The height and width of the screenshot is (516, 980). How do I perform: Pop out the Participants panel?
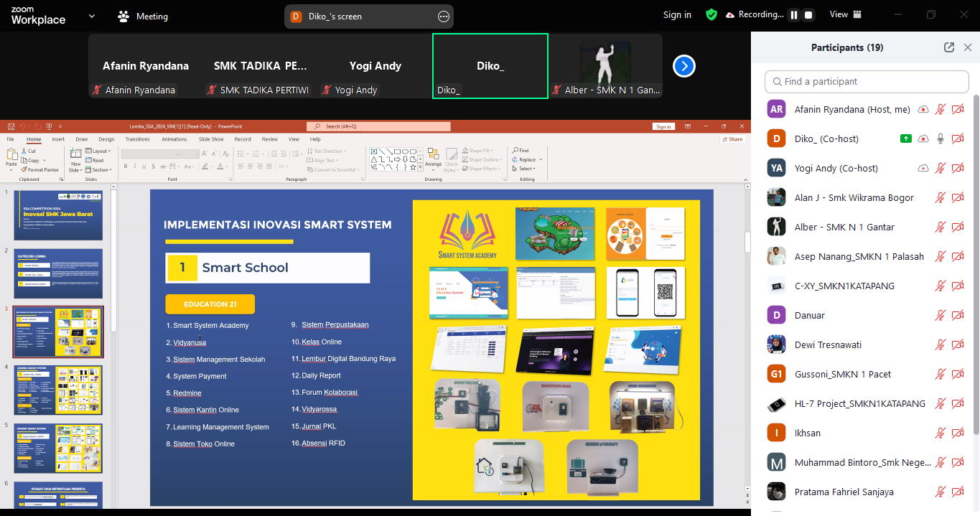949,47
